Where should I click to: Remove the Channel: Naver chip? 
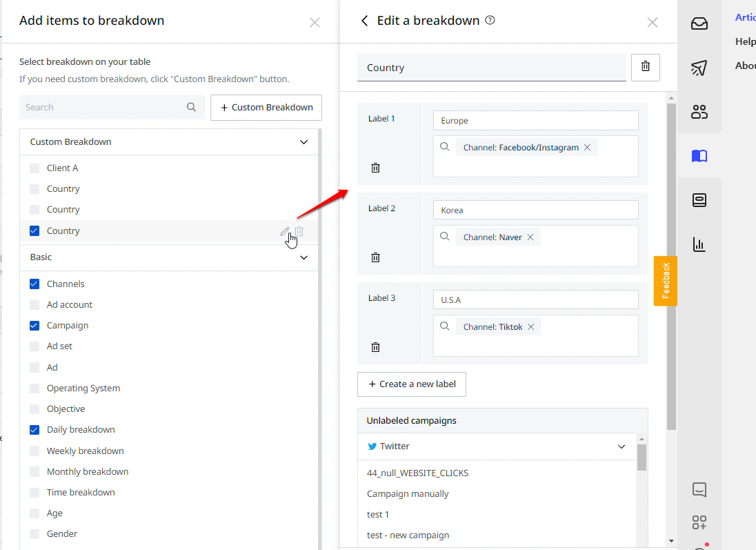[x=530, y=237]
